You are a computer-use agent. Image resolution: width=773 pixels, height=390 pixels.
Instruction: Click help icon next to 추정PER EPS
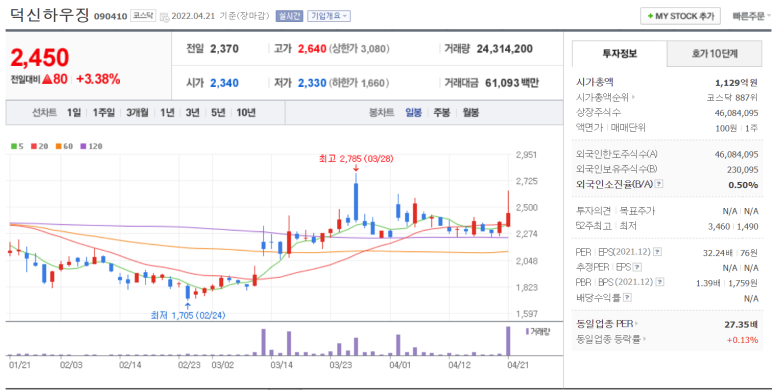637,267
